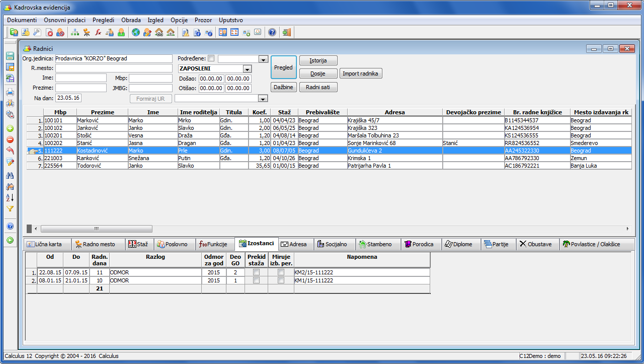Click the Radni sati button
This screenshot has width=644, height=364.
(318, 87)
